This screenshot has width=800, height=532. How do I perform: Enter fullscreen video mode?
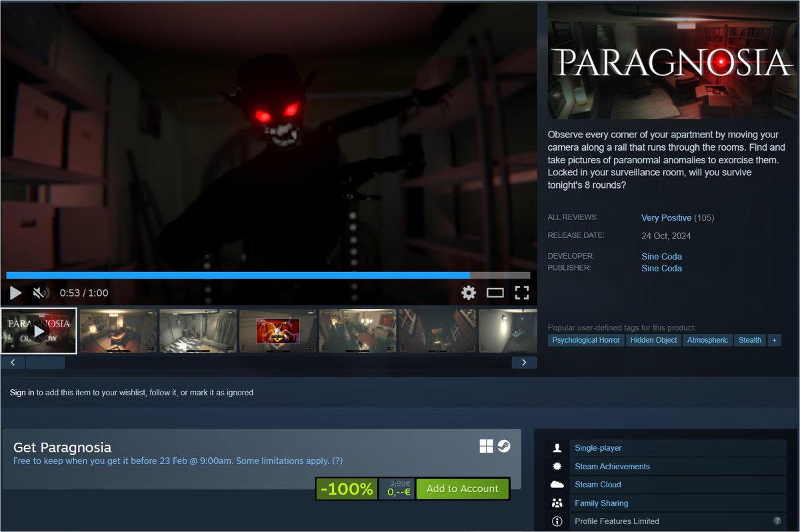(x=521, y=293)
